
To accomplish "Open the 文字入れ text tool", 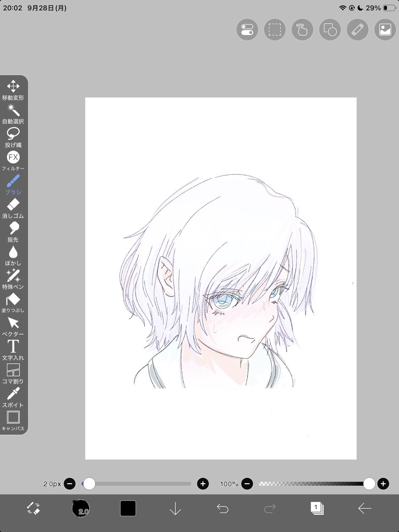I will coord(13,351).
